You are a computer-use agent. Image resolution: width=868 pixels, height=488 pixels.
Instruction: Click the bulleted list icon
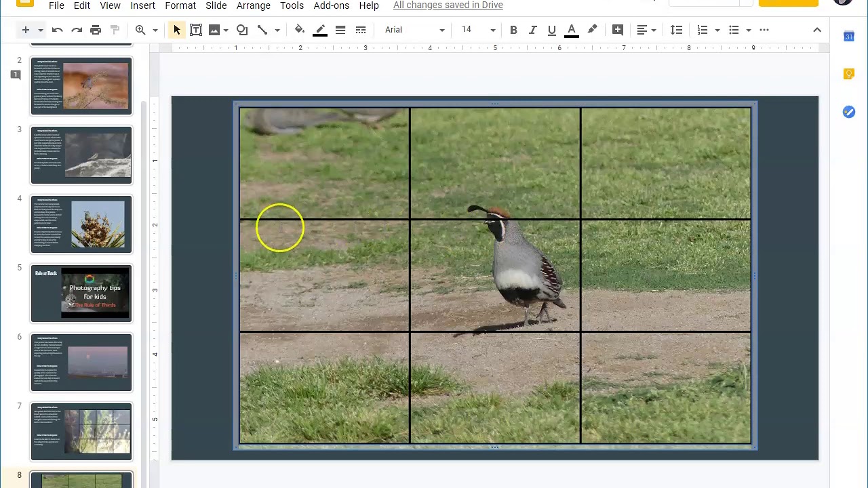734,30
